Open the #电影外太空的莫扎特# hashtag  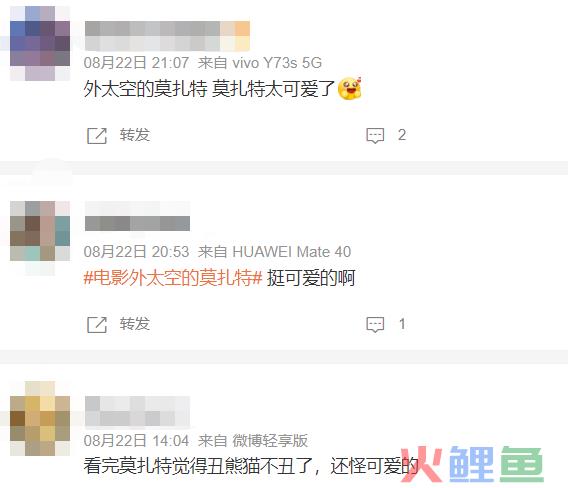pyautogui.click(x=173, y=278)
